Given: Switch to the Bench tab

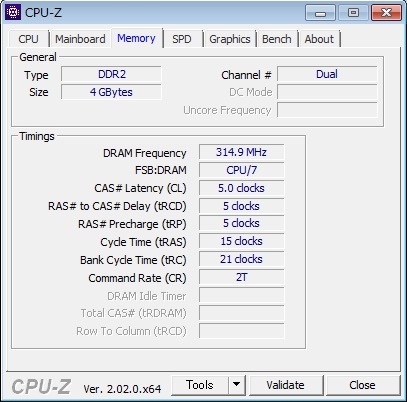Looking at the screenshot, I should point(277,39).
